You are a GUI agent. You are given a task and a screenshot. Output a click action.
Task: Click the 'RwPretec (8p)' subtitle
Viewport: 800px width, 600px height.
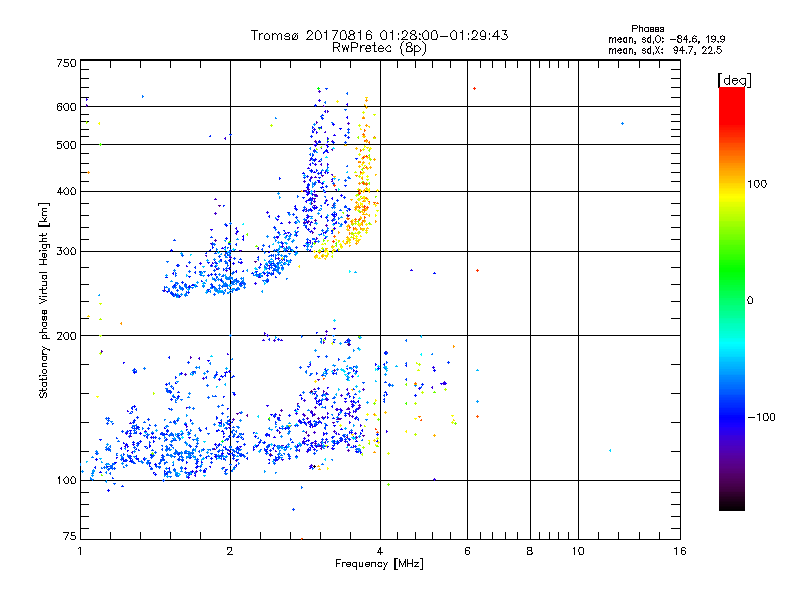379,48
